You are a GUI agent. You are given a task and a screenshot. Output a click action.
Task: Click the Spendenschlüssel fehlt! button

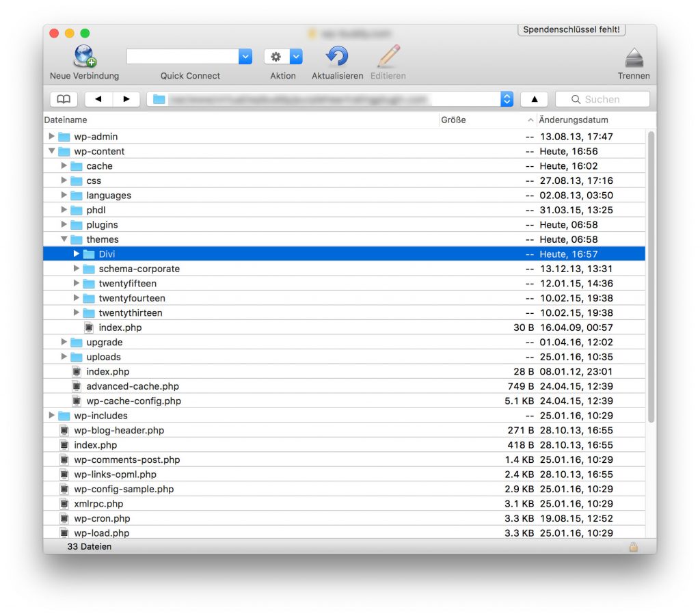pyautogui.click(x=571, y=30)
